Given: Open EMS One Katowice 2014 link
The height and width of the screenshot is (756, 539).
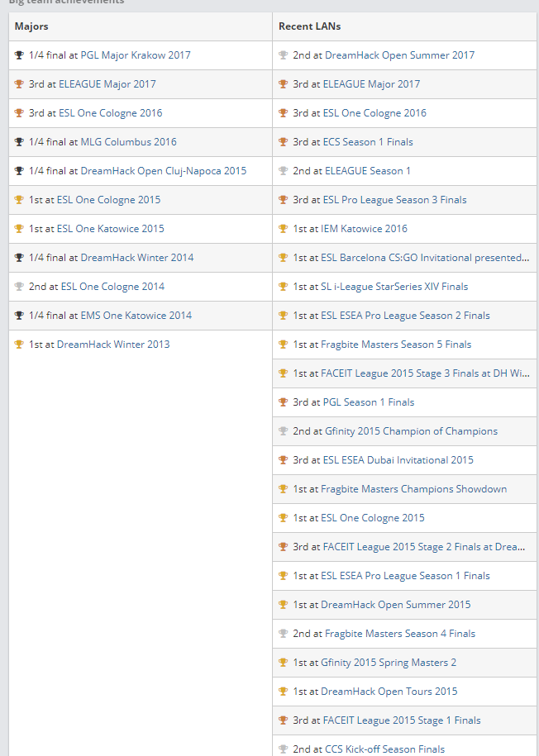Looking at the screenshot, I should (x=136, y=316).
